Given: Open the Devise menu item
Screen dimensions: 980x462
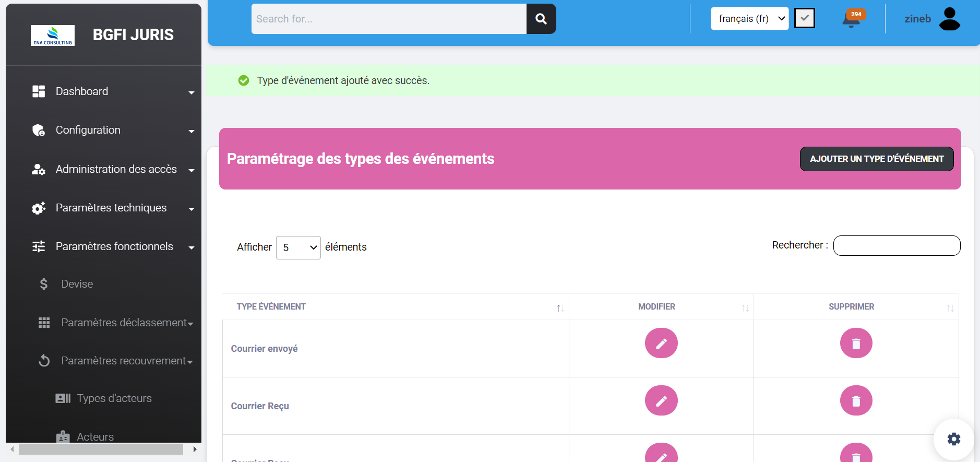Looking at the screenshot, I should 77,284.
